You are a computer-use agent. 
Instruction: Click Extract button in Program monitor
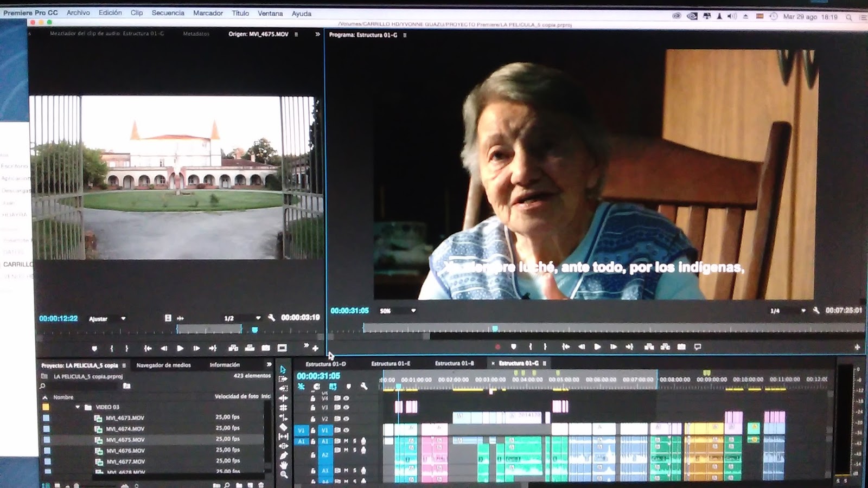665,347
